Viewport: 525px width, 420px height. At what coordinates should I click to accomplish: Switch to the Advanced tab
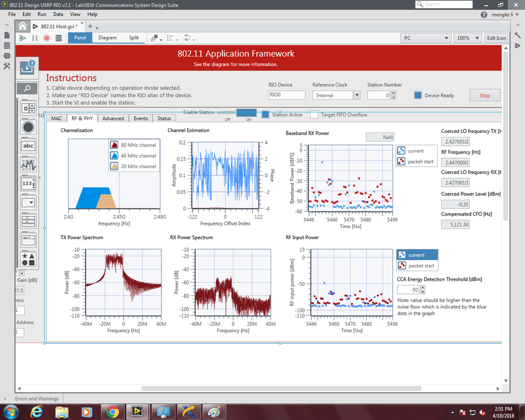click(113, 118)
